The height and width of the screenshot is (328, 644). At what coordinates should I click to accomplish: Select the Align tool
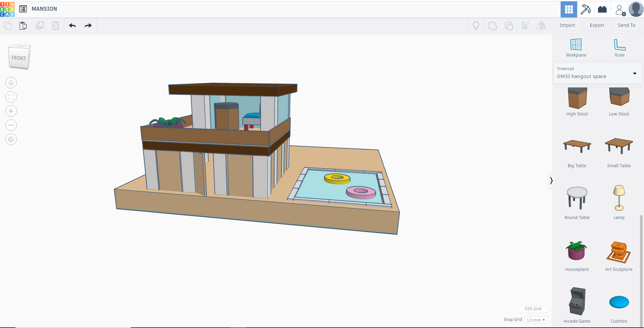[525, 26]
